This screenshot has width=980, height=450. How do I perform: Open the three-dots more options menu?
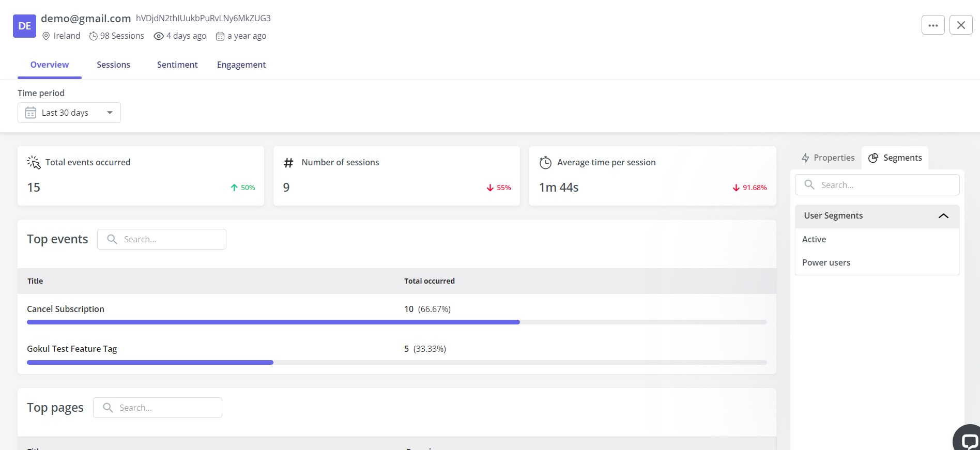933,25
